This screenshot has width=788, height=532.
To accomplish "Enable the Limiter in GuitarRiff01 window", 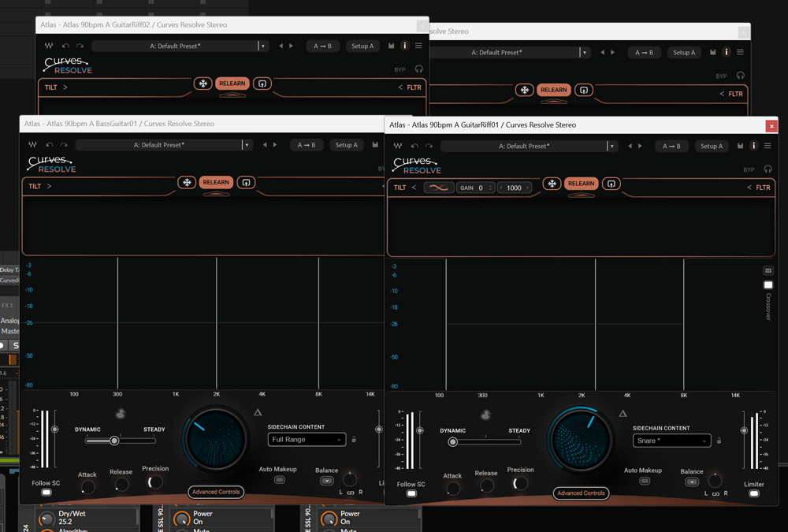I will coord(754,493).
